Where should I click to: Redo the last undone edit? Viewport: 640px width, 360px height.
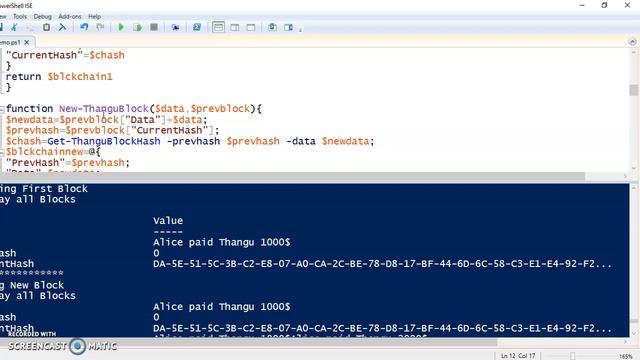100,27
